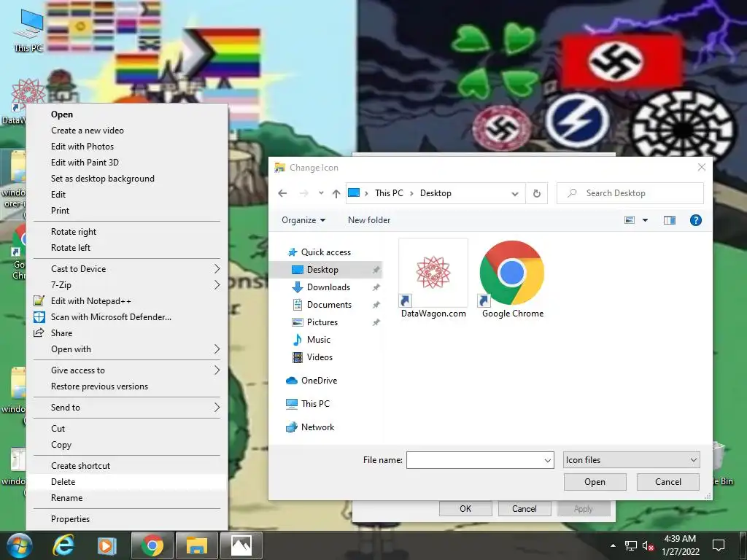Go up one folder level
The width and height of the screenshot is (747, 560).
336,193
